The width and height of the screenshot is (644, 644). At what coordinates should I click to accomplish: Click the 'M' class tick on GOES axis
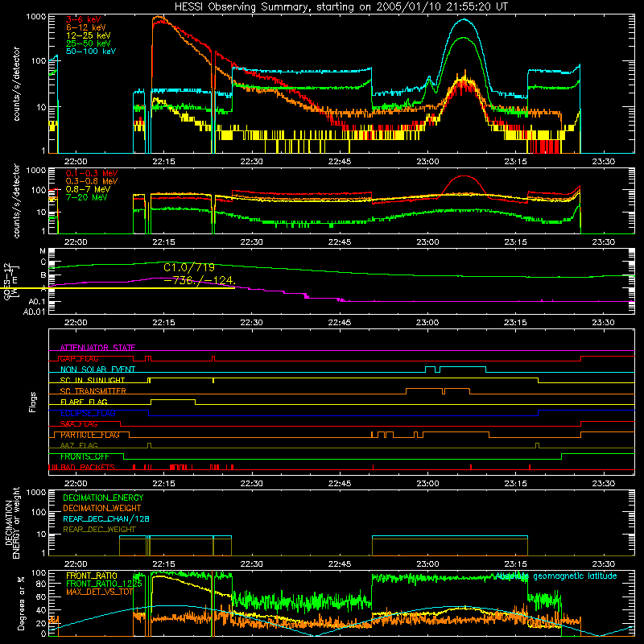(43, 251)
